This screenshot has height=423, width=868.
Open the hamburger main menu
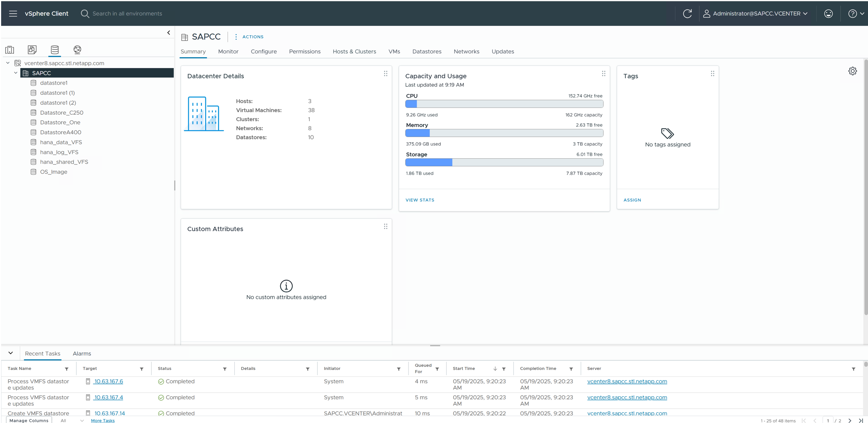click(13, 14)
